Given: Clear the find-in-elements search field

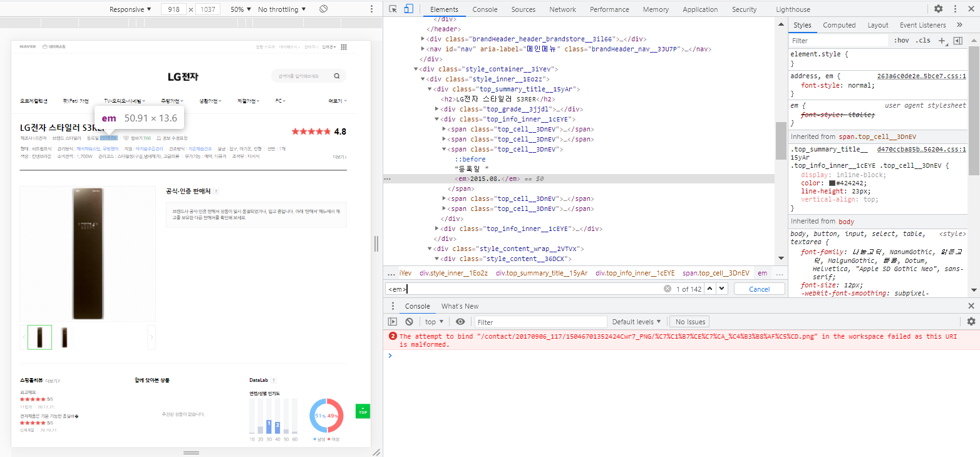Looking at the screenshot, I should point(668,289).
